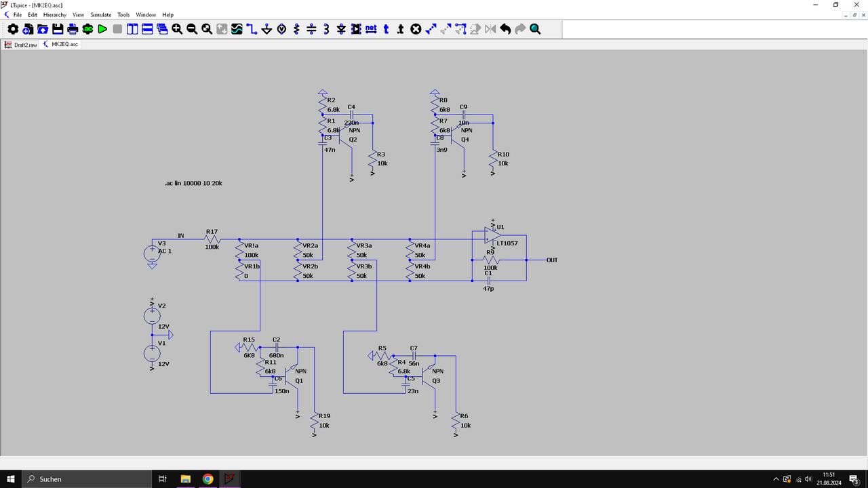Open the View menu
Viewport: 868px width, 488px height.
79,14
